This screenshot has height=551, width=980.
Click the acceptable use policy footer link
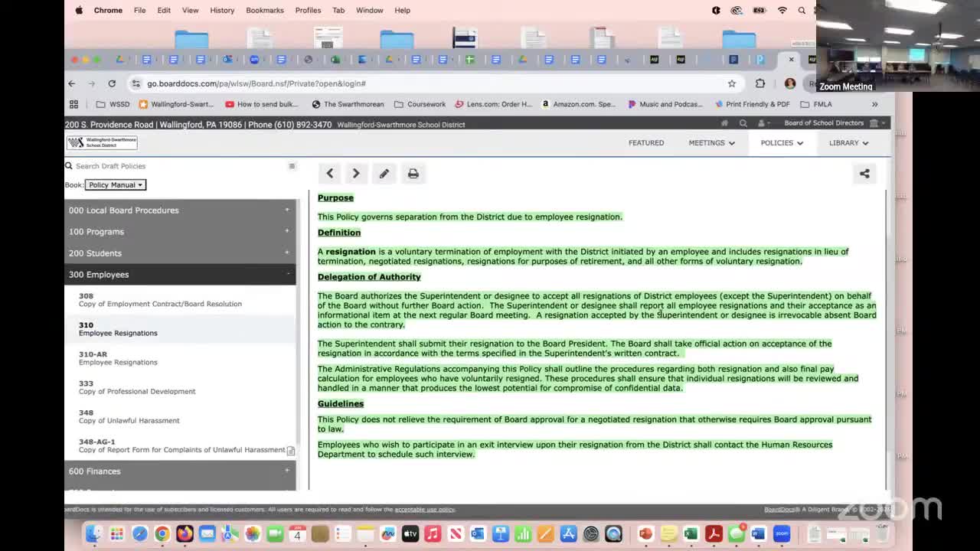(x=424, y=510)
